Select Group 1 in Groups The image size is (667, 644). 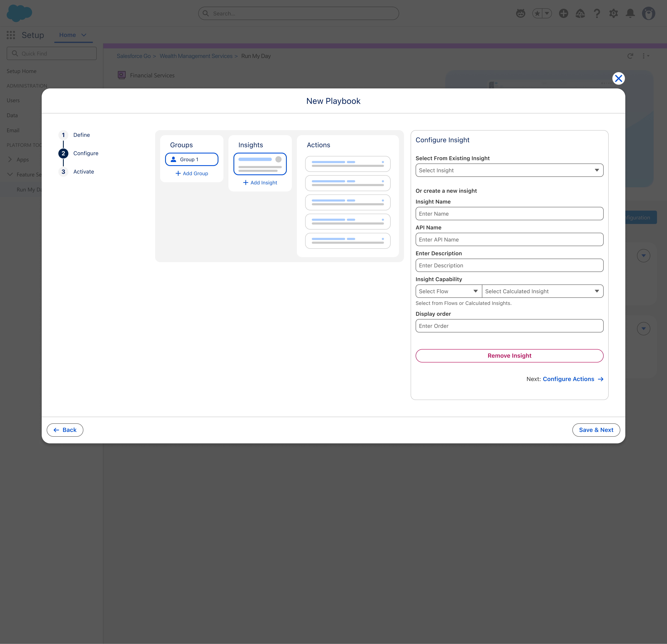192,159
